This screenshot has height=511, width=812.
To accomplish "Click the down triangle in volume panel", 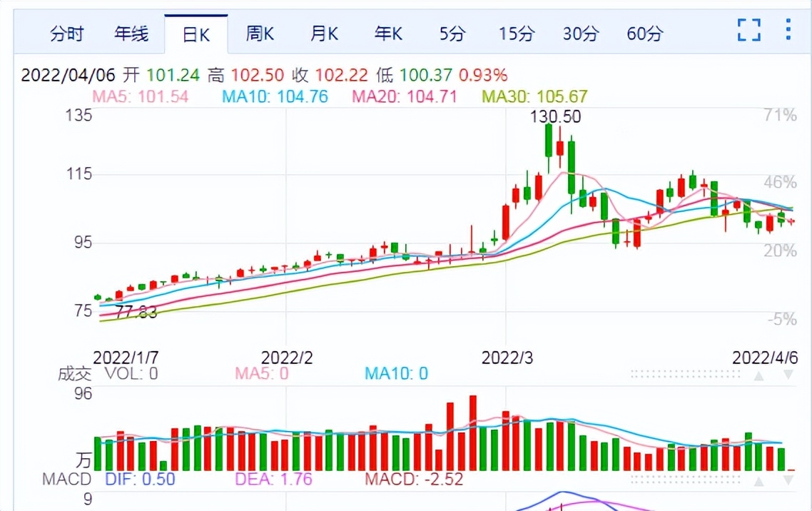I will [x=788, y=375].
